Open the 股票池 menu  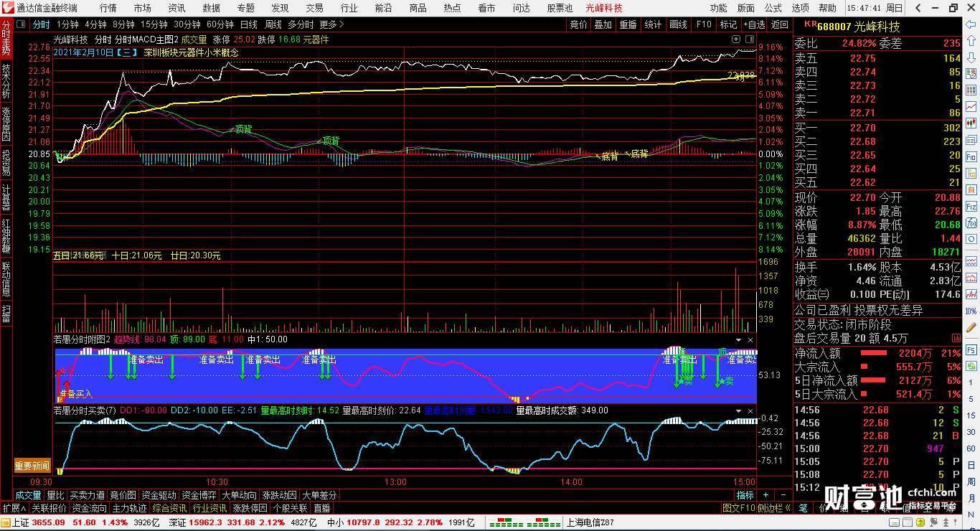[x=560, y=8]
